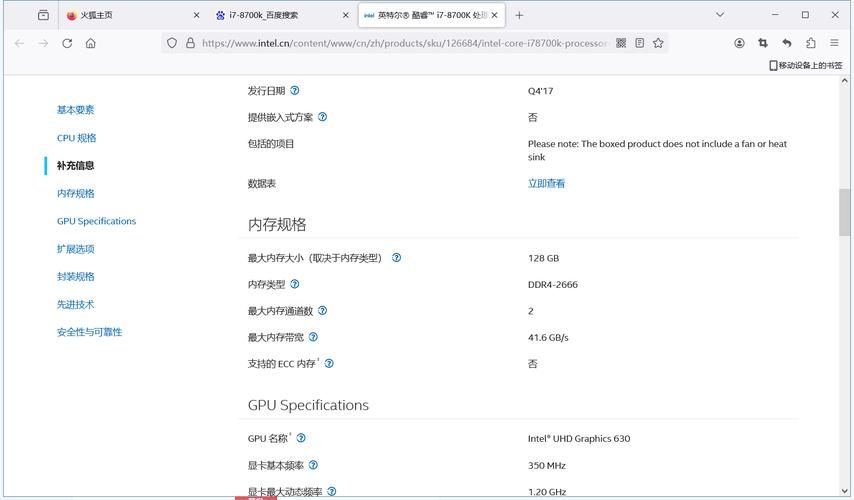The image size is (854, 500).
Task: Open Firefox View recent browsing icon
Action: click(x=43, y=15)
